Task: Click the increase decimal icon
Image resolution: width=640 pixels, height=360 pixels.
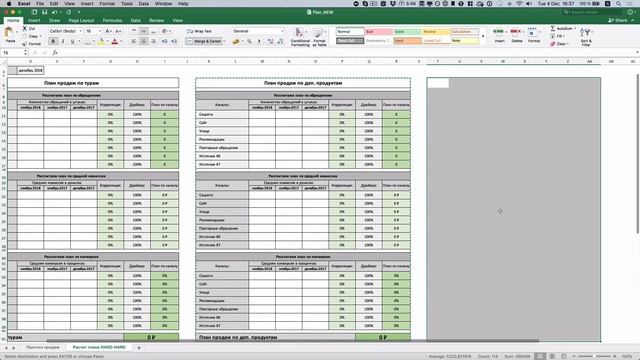Action: (x=270, y=41)
